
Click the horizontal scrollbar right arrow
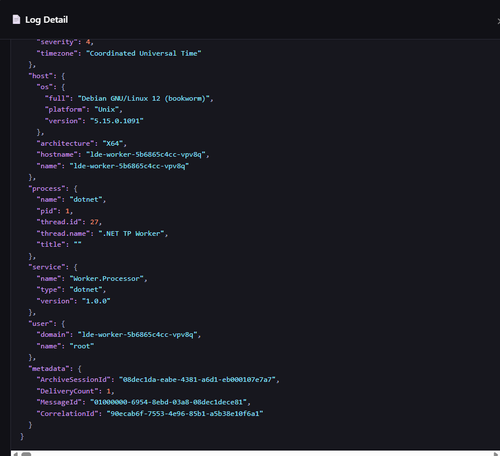[496, 454]
